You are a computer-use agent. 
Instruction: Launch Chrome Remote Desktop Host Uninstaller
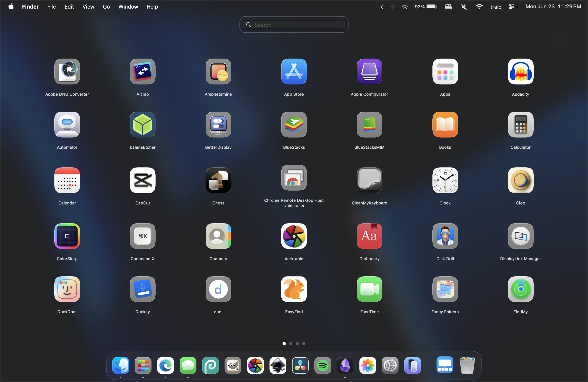coord(294,178)
